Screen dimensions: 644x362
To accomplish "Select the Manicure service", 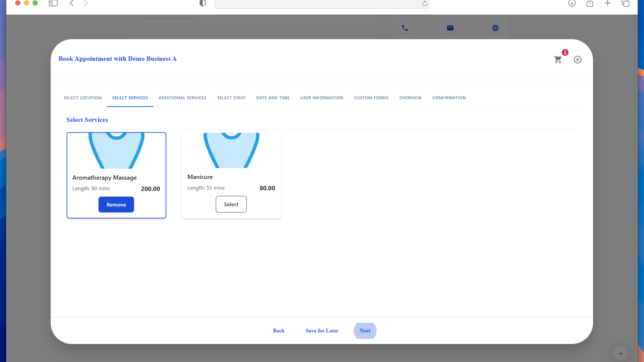I will click(x=231, y=204).
